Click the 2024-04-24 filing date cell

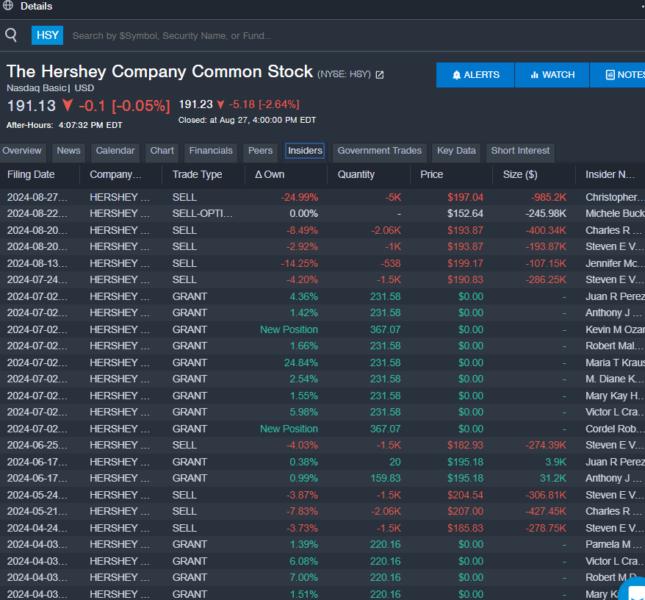37,528
